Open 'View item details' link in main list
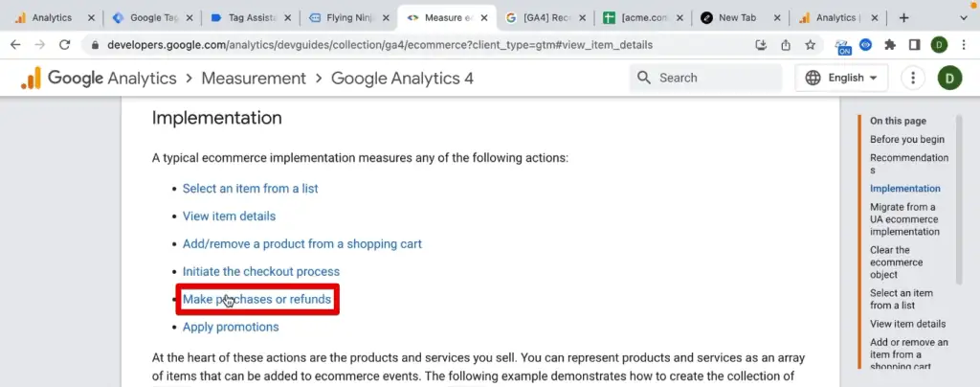This screenshot has height=387, width=980. click(x=229, y=216)
